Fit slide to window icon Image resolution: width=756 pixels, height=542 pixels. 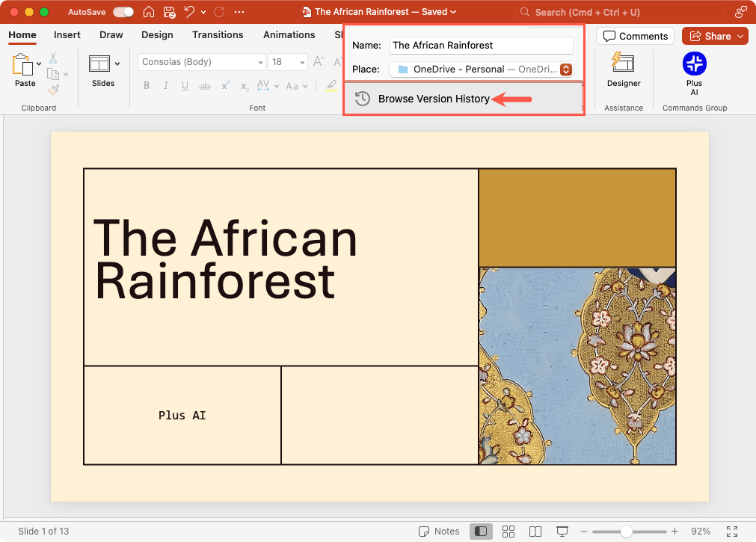(732, 531)
